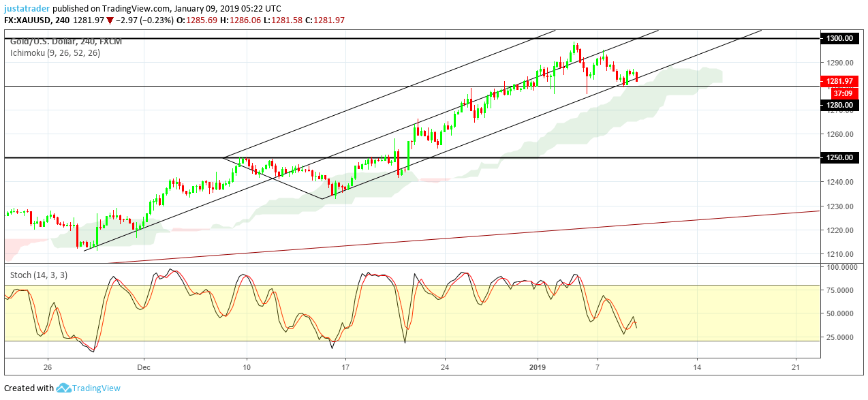Click the 1210.00 price axis value
This screenshot has width=868, height=400.
839,254
